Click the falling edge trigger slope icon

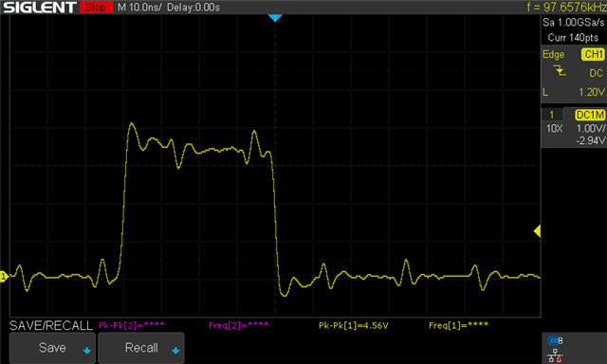click(x=559, y=71)
